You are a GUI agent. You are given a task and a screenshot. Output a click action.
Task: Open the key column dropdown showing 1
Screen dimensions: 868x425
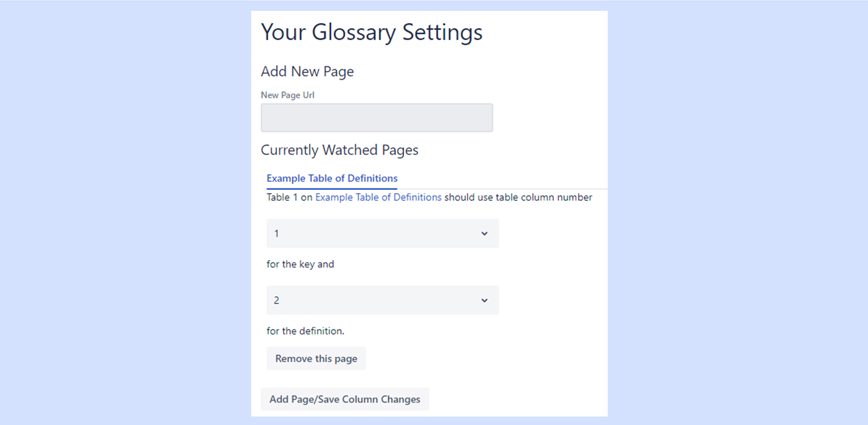click(382, 233)
